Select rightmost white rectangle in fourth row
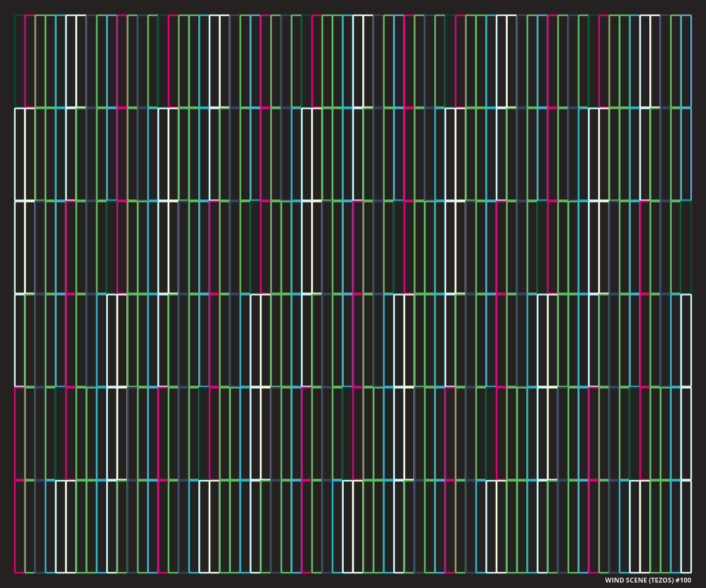The image size is (706, 588). point(686,340)
